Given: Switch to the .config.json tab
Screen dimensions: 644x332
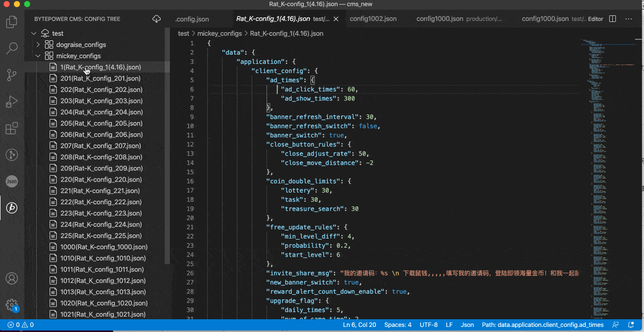Looking at the screenshot, I should 192,19.
